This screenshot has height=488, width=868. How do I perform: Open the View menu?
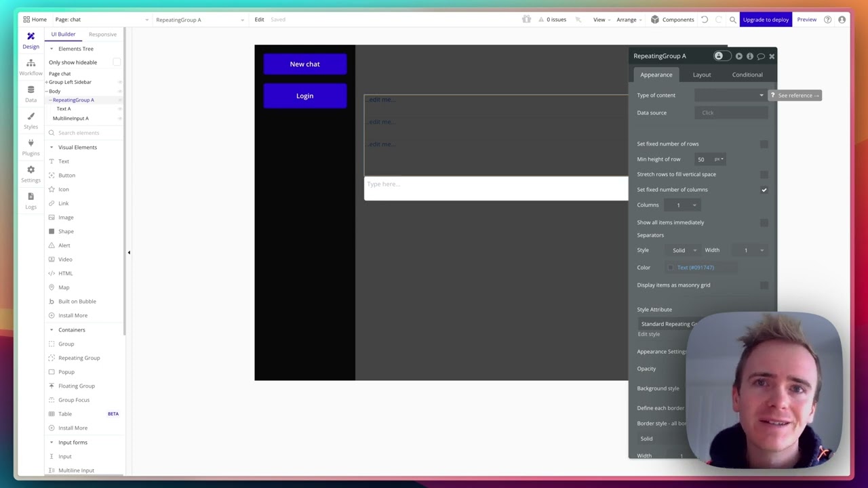click(601, 20)
